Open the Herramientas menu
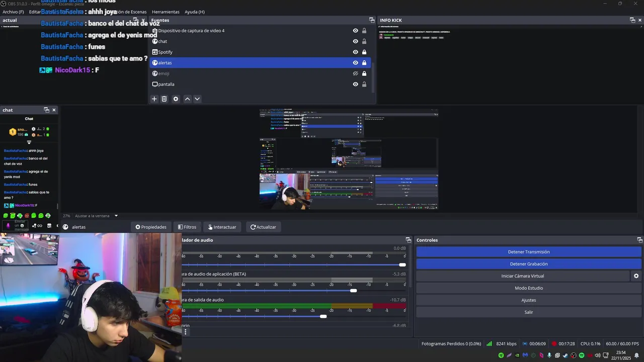Screen dimensions: 644x362 click(x=166, y=12)
